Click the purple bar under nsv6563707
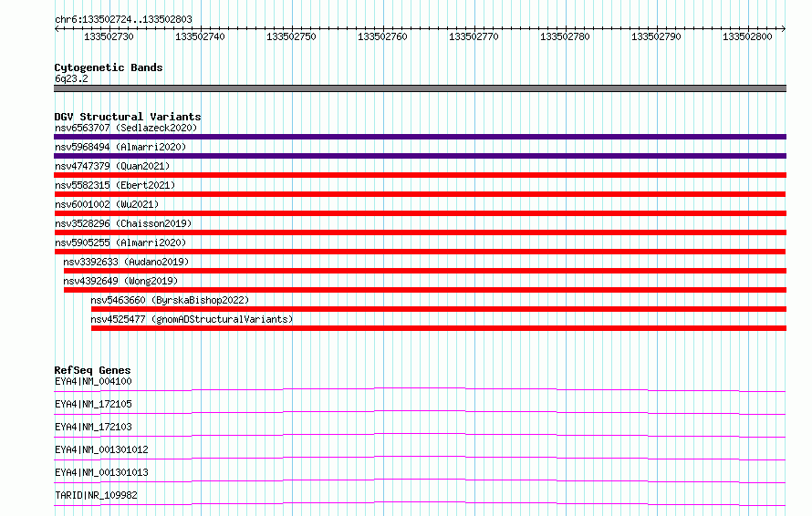This screenshot has height=516, width=812. [x=420, y=137]
